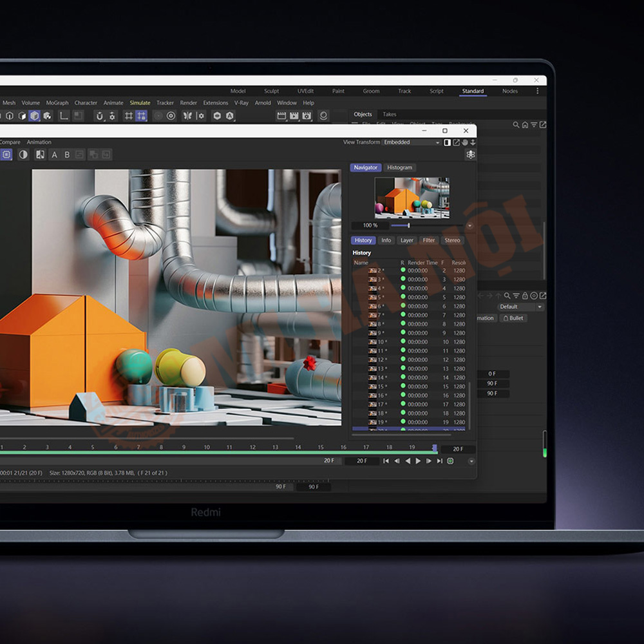Click the L-shaped axis icon in toolbar
The width and height of the screenshot is (644, 644).
pos(64,116)
